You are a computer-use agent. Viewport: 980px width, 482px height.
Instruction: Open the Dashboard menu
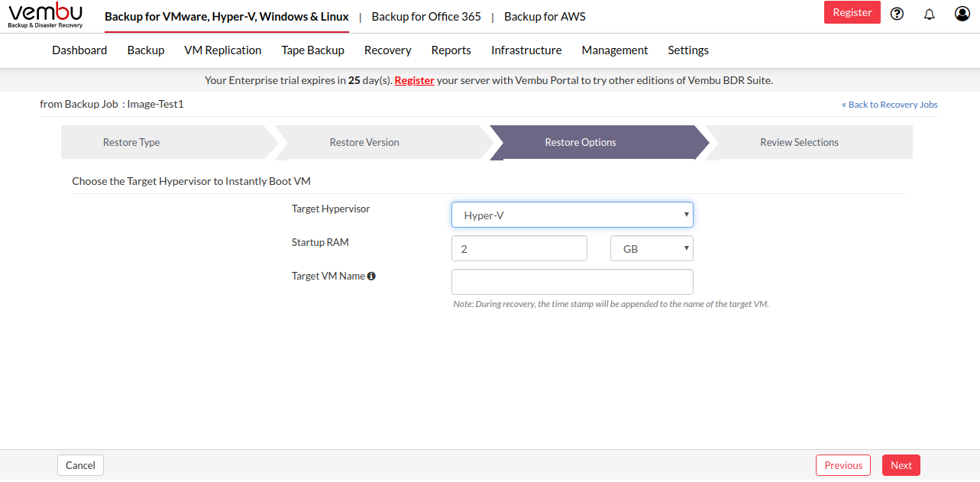[x=79, y=50]
